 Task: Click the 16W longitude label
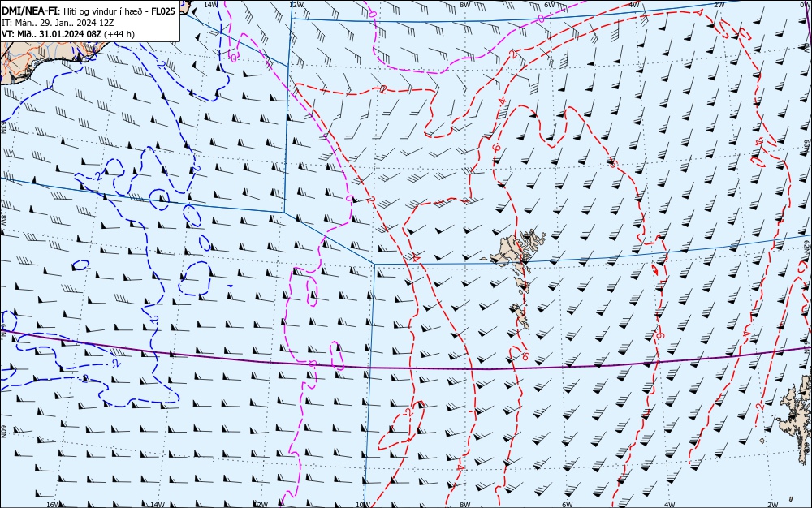pyautogui.click(x=53, y=505)
